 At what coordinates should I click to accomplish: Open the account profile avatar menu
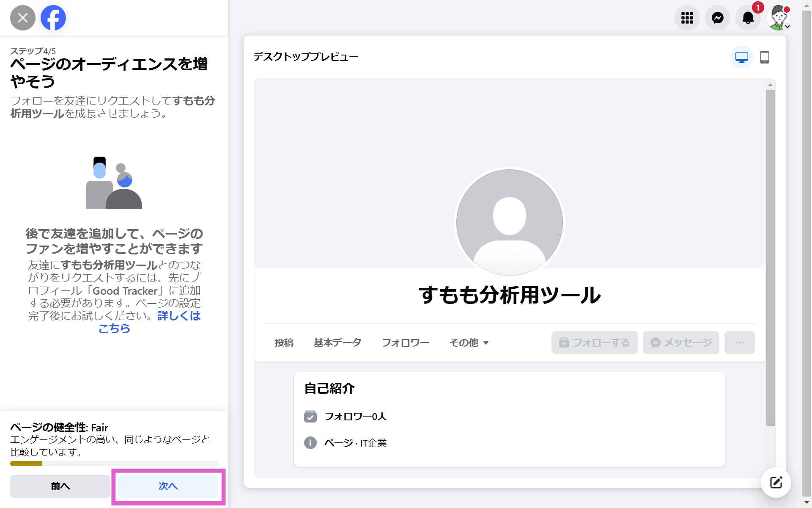point(779,18)
